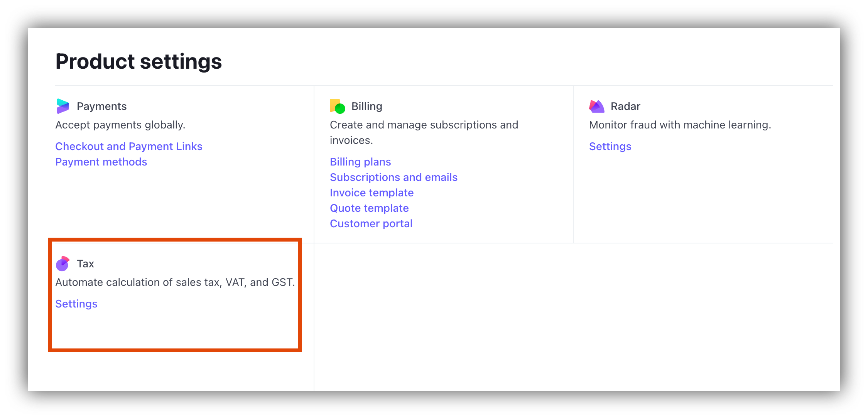Open Subscriptions and emails settings
Screen dimensions: 868x419
click(x=393, y=177)
